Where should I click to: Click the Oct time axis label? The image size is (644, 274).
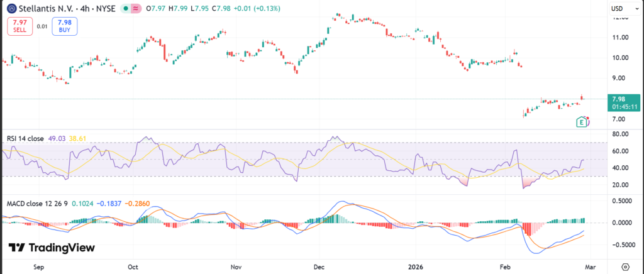coord(133,266)
